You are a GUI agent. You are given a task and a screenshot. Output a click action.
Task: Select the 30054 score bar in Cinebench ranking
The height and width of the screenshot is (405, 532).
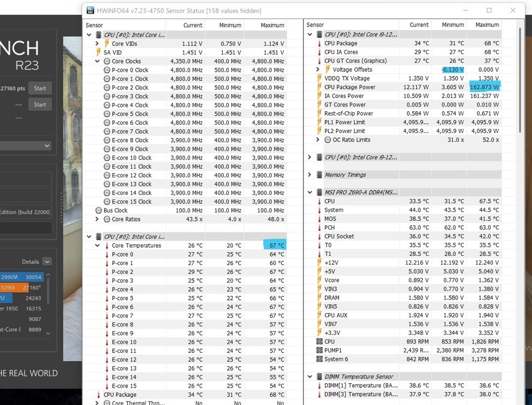coord(22,277)
